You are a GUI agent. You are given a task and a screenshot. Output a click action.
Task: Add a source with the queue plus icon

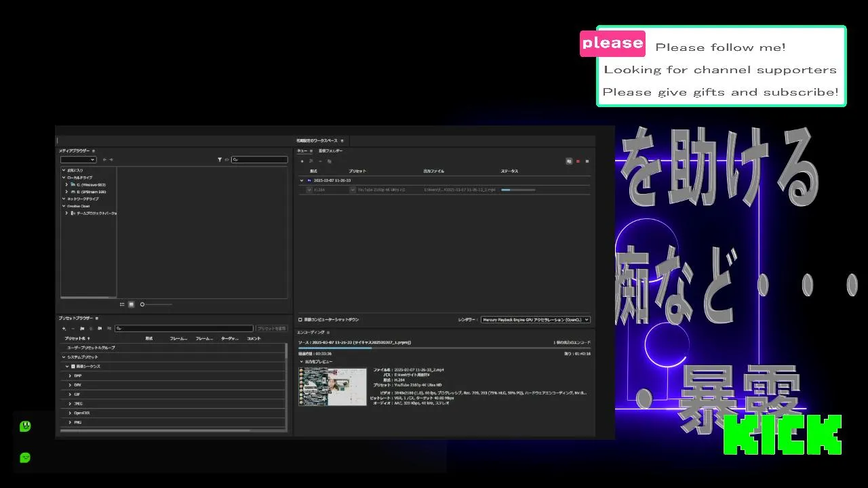click(302, 161)
